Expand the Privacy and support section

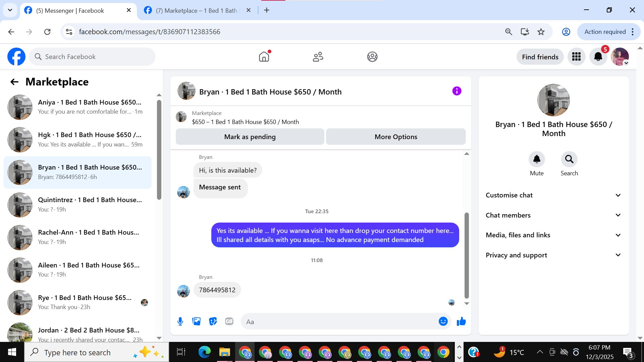pos(553,255)
